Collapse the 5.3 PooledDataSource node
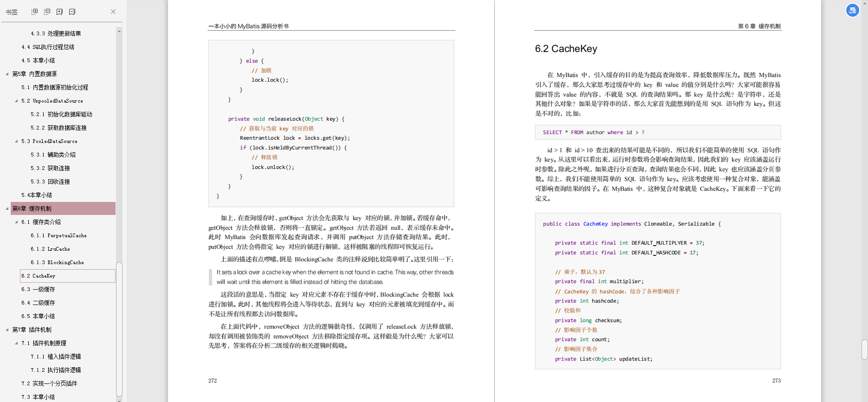 click(16, 141)
